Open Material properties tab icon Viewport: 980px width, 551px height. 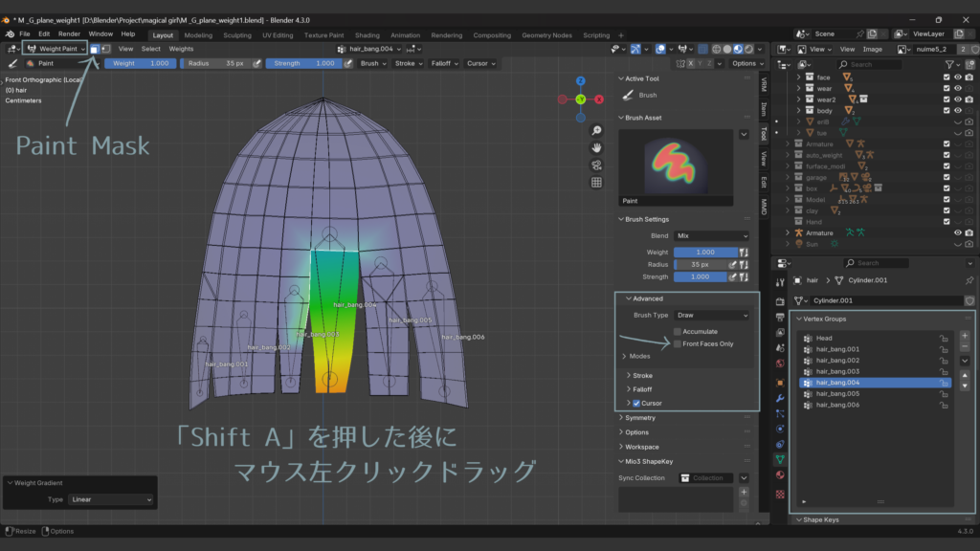780,476
